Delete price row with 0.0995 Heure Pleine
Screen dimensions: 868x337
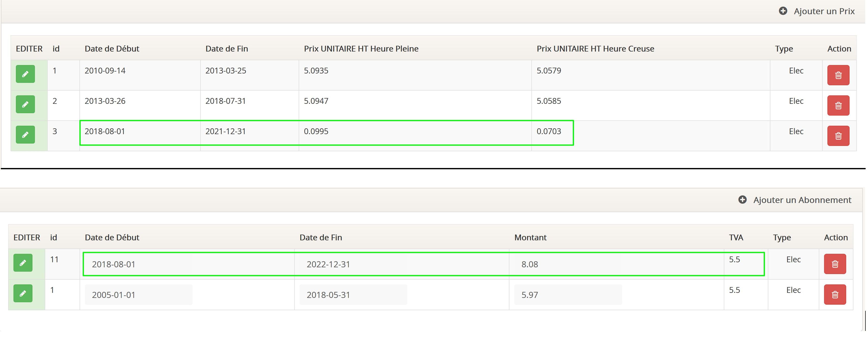pos(838,136)
